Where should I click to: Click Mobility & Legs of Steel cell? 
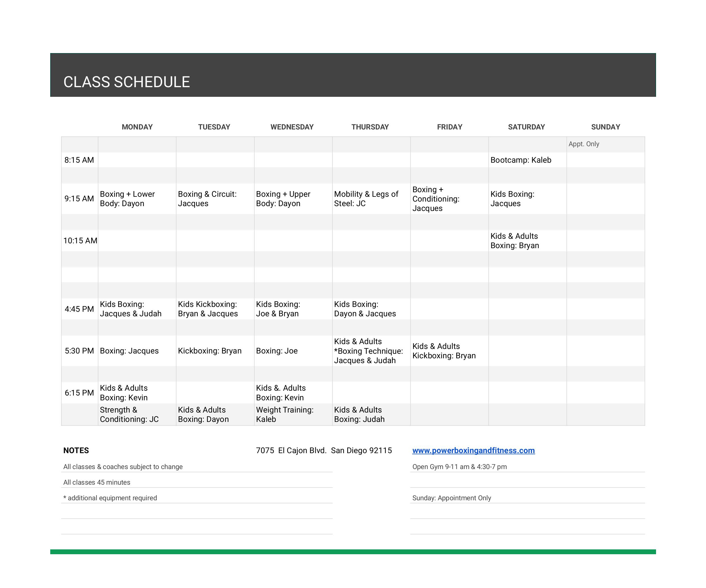[x=366, y=199]
